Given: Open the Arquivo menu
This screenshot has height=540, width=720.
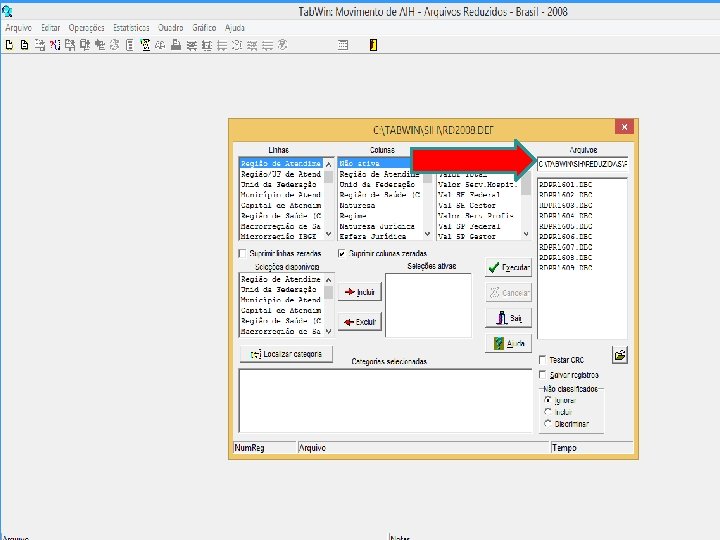Looking at the screenshot, I should point(18,28).
